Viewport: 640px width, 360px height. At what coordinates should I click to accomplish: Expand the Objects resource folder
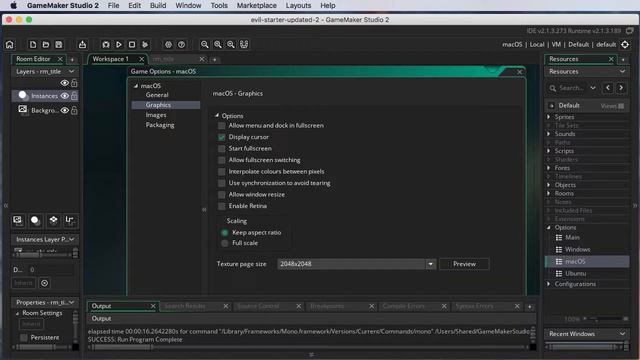[549, 185]
